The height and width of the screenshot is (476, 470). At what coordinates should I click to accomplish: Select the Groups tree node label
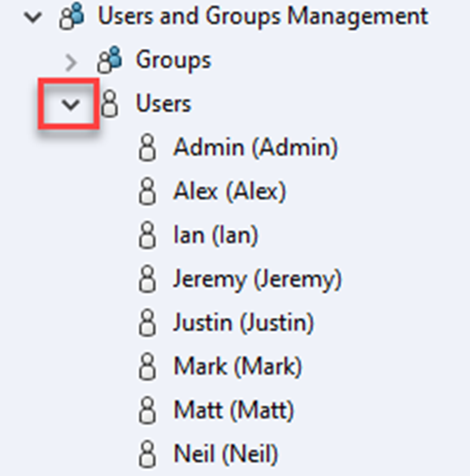173,59
